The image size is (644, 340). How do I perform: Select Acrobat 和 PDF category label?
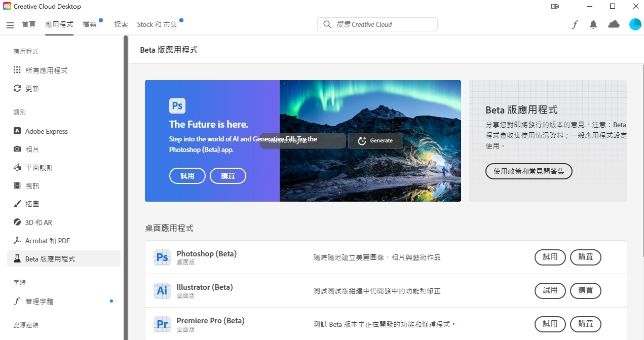click(x=48, y=241)
